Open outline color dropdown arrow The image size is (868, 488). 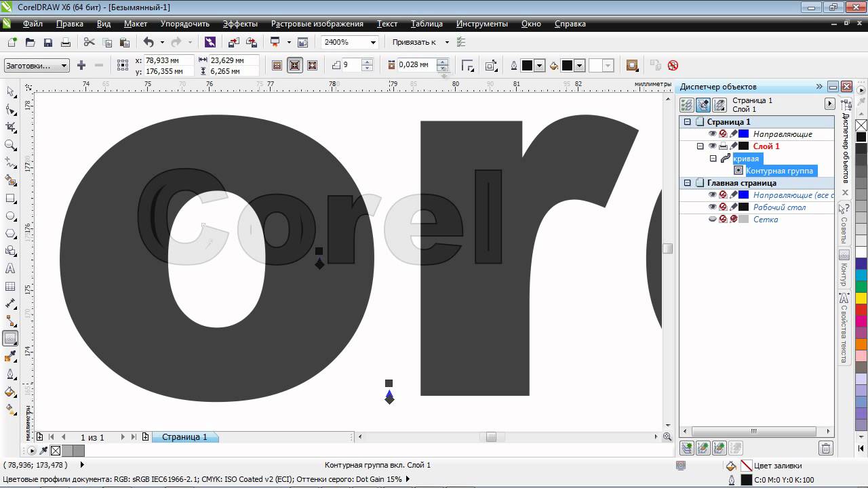tap(540, 66)
